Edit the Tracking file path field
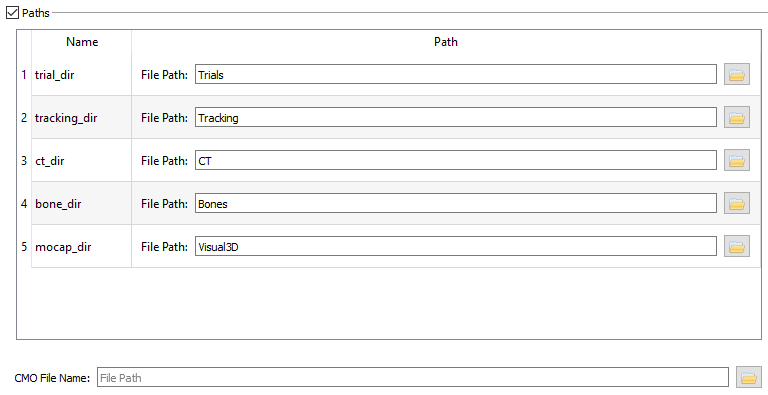The image size is (768, 395). 456,118
